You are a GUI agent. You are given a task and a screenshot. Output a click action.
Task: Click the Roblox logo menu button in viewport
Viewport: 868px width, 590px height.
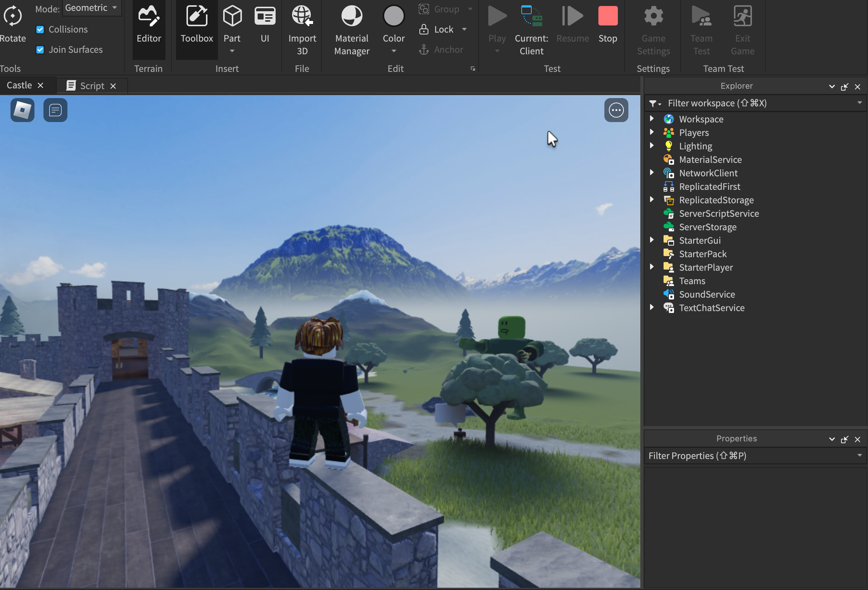click(22, 110)
